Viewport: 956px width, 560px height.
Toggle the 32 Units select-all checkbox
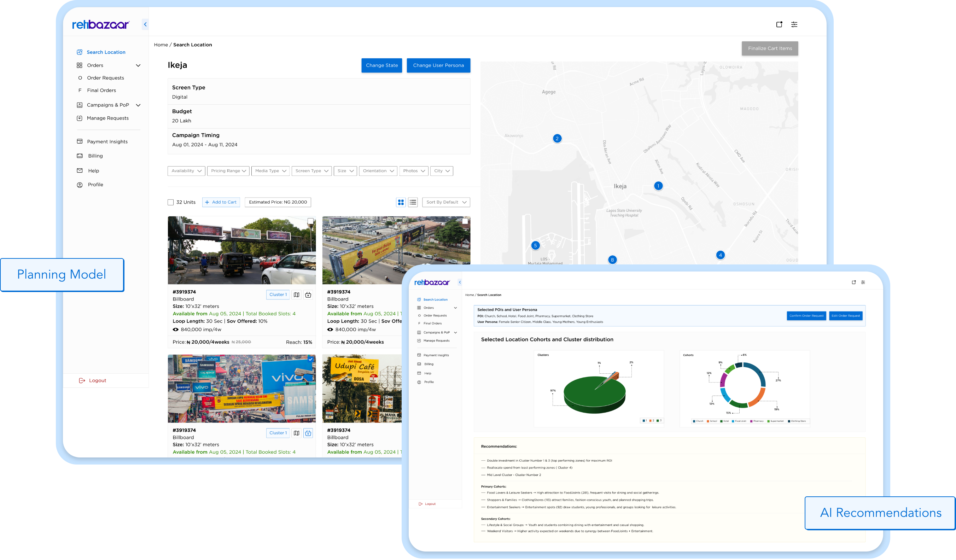171,202
